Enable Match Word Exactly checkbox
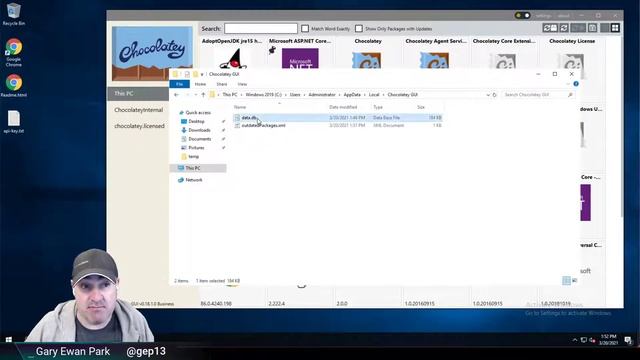The height and width of the screenshot is (360, 640). click(x=305, y=29)
